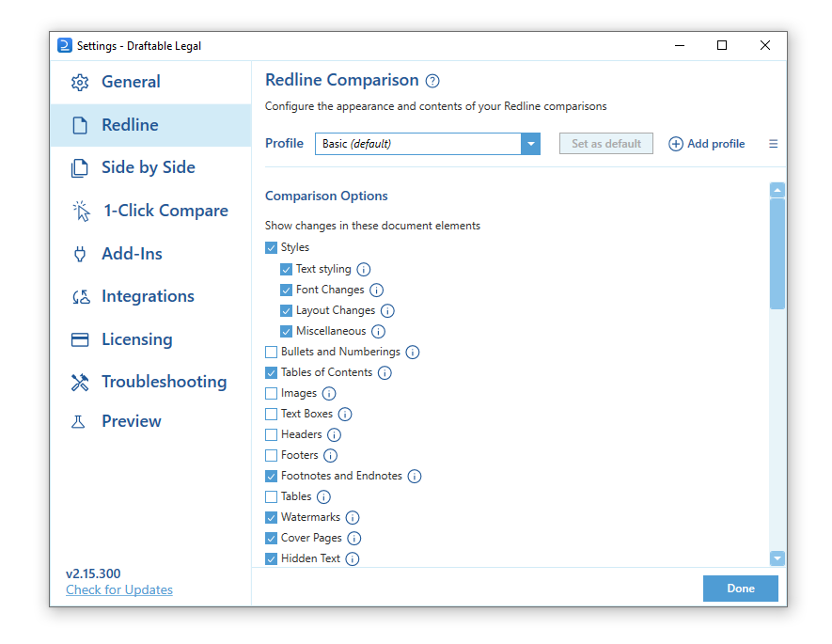Image resolution: width=832 pixels, height=644 pixels.
Task: Go to 1-Click Compare settings
Action: (x=150, y=212)
